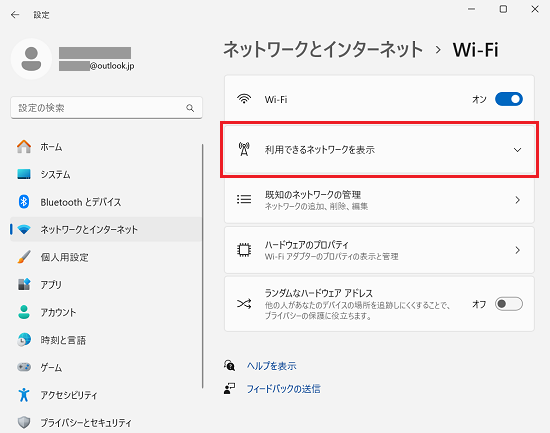Open 既知のネットワークの管理 right chevron
The image size is (550, 433).
(x=517, y=200)
